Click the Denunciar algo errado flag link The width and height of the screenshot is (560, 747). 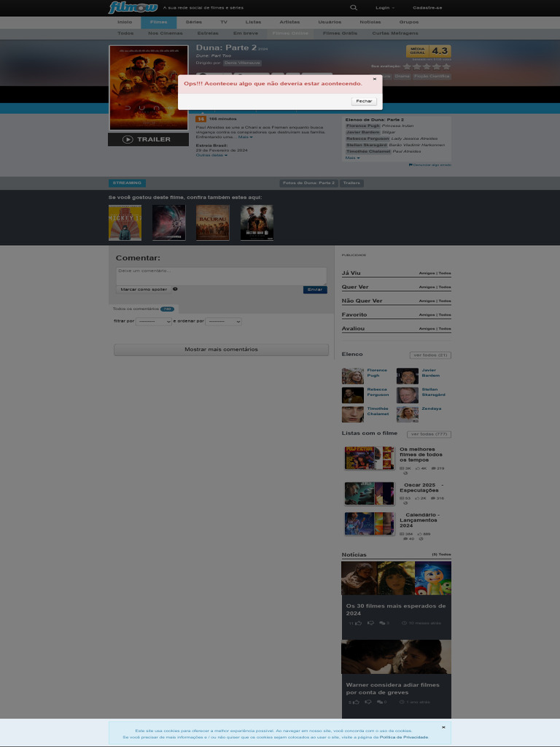(429, 165)
